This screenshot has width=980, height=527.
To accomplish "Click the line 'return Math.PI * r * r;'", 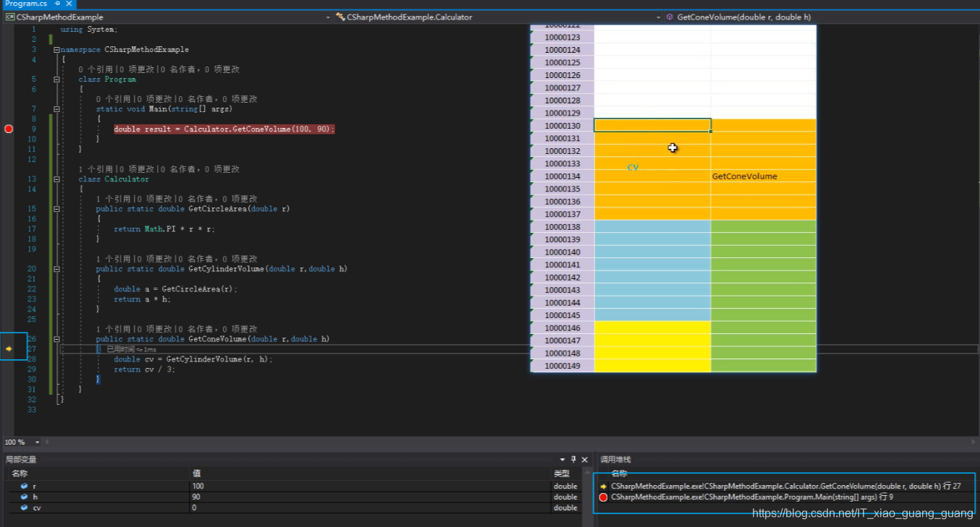I will [x=164, y=229].
